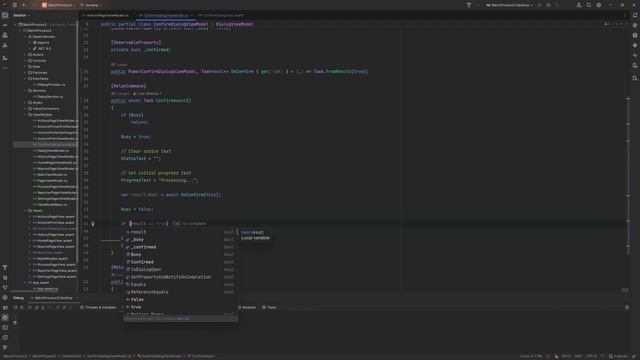The image size is (640, 360).
Task: Open the Solution view dropdown
Action: (21, 15)
